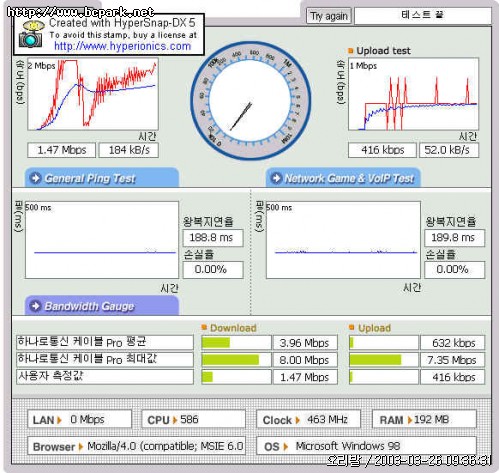This screenshot has height=473, width=500.
Task: Click the orange arrow next to Browser
Action: (x=81, y=447)
